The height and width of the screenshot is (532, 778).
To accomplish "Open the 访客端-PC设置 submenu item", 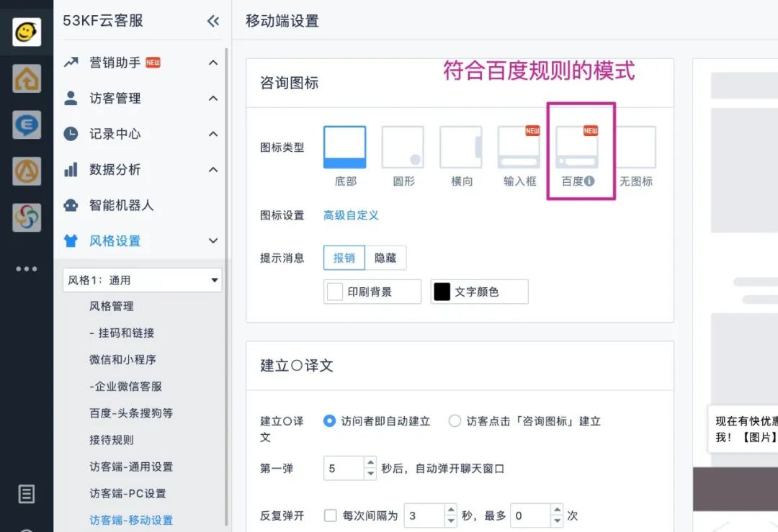I will [x=128, y=494].
